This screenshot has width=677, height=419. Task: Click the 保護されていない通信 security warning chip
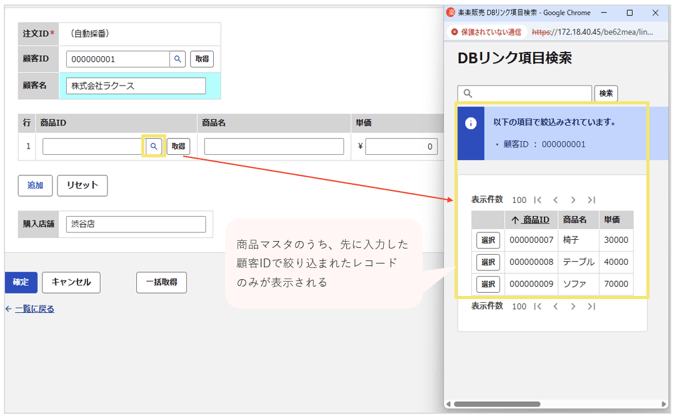coord(486,32)
